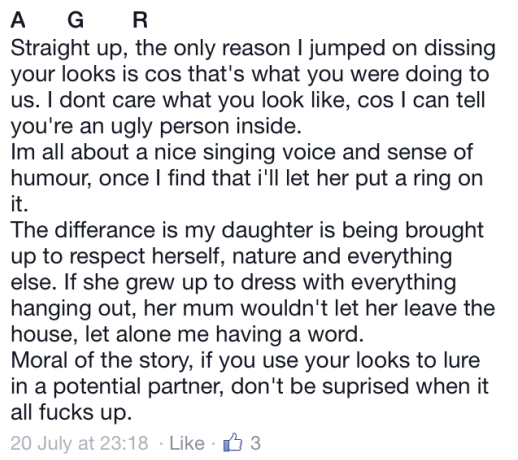518x460 pixels.
Task: Click the final line 'all fucks up.'
Action: point(71,413)
